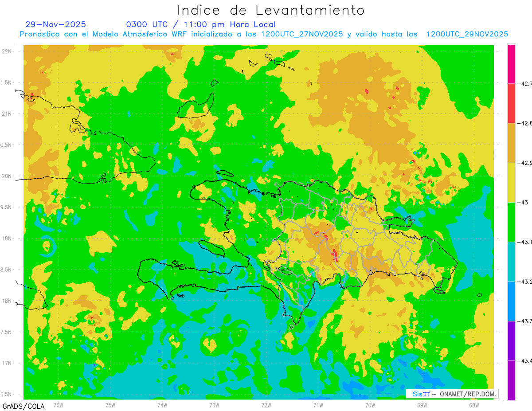Select the green legend color segment
Screen dimensions: 532x411
511,222
